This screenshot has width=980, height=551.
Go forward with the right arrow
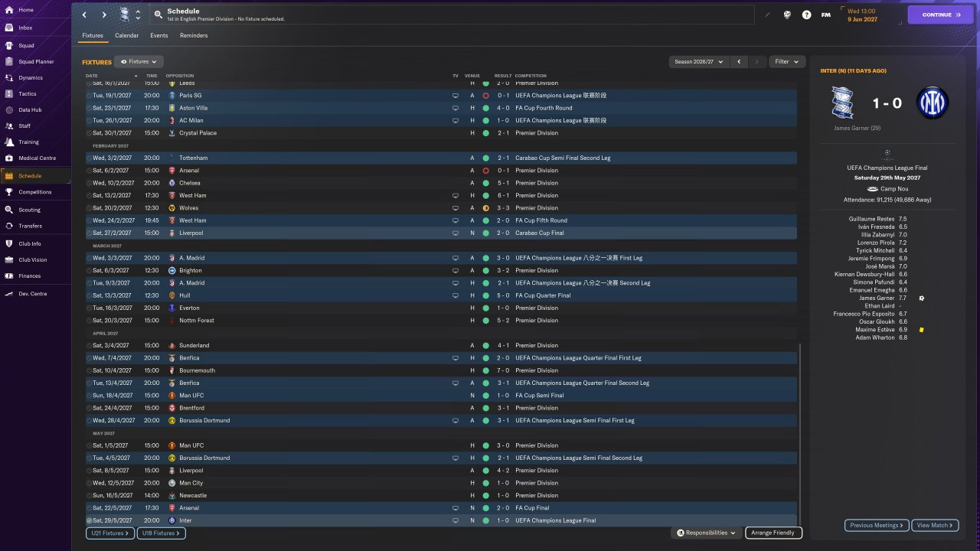tap(104, 15)
